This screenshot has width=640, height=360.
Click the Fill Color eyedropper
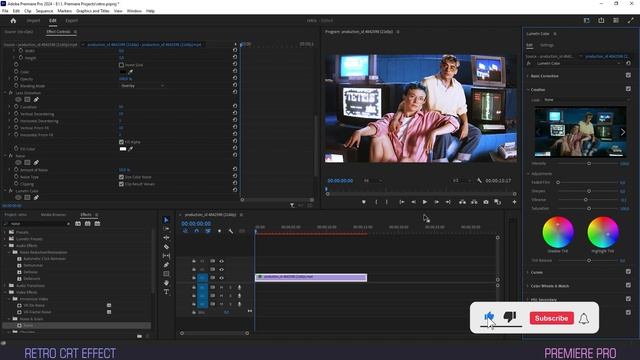(131, 149)
